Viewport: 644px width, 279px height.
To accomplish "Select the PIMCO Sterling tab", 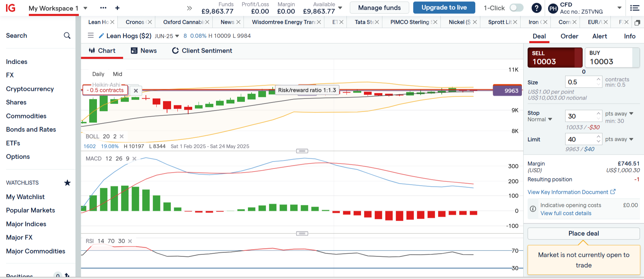I will click(x=410, y=22).
